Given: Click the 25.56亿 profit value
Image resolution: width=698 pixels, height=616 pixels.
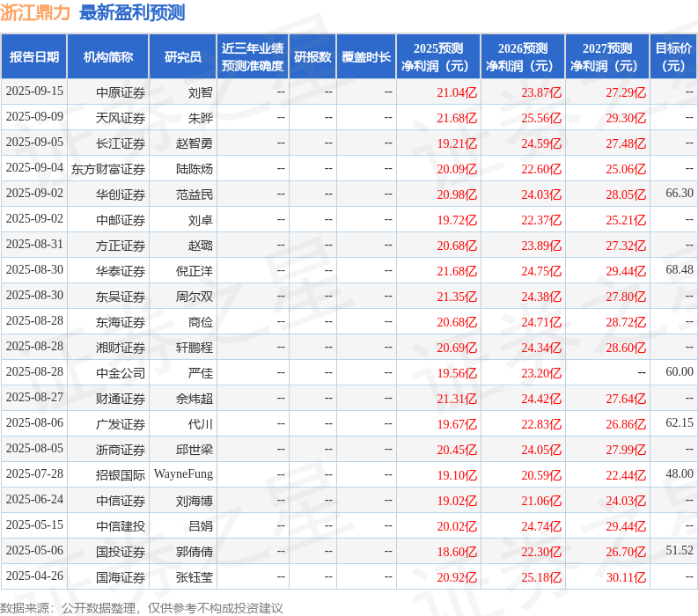Looking at the screenshot, I should [541, 118].
